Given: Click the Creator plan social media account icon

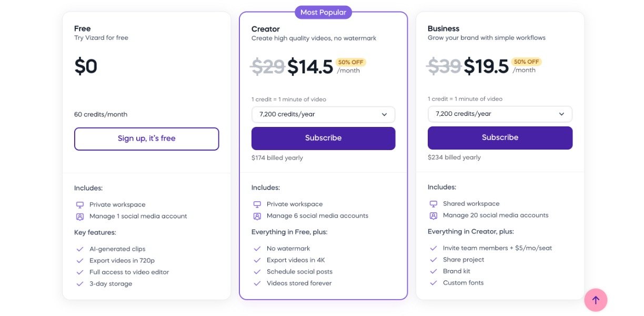Looking at the screenshot, I should (x=257, y=216).
